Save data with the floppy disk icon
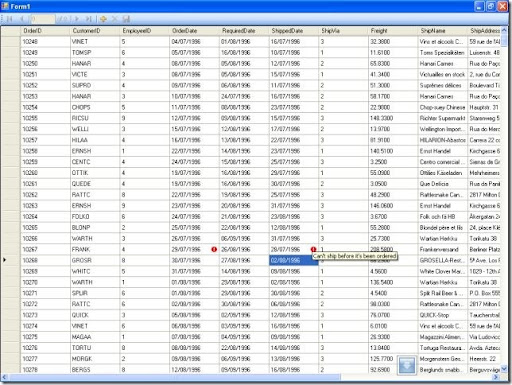The width and height of the screenshot is (512, 385). click(126, 19)
